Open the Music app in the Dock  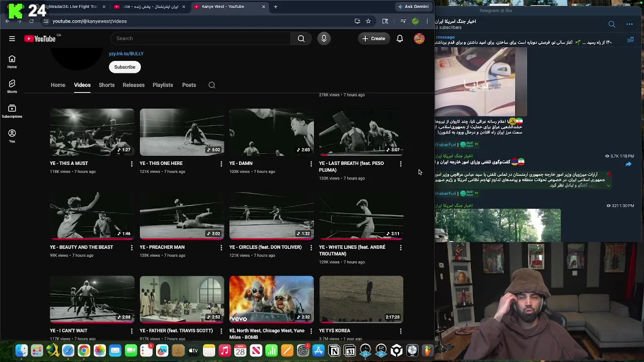pos(224,351)
